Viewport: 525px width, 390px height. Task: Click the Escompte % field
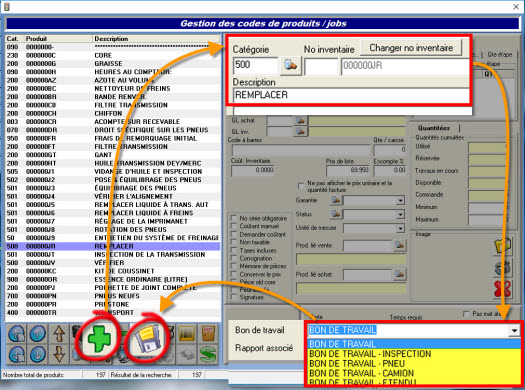[390, 170]
